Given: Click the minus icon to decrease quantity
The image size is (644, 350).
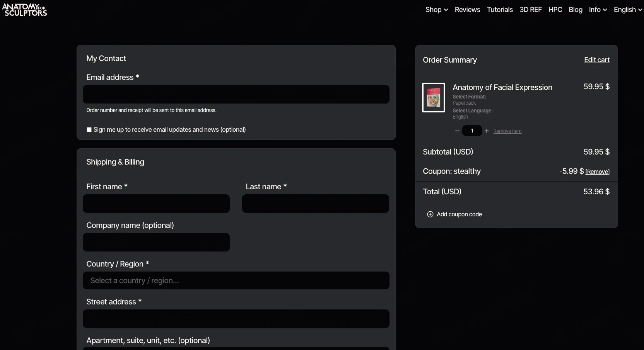Looking at the screenshot, I should [x=457, y=131].
